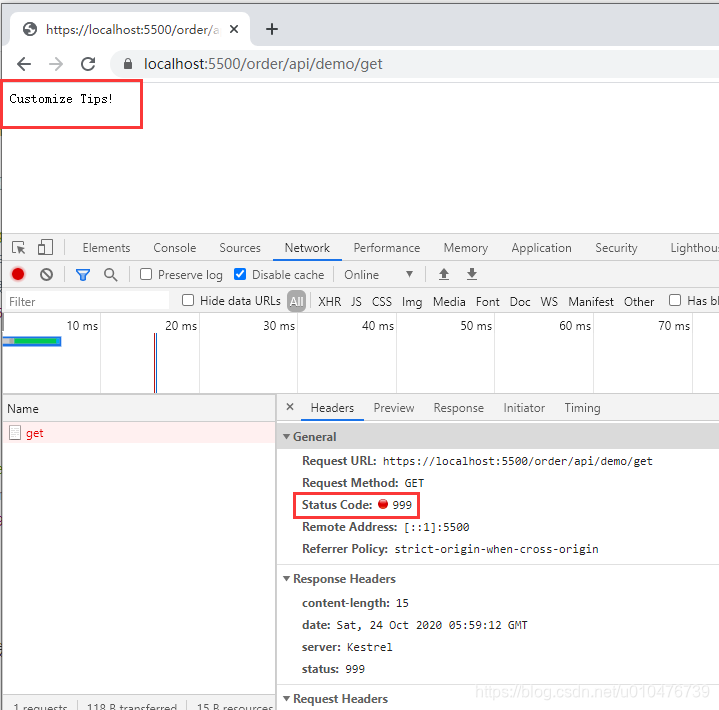
Task: Switch to the Preview detail tab
Action: pyautogui.click(x=394, y=408)
